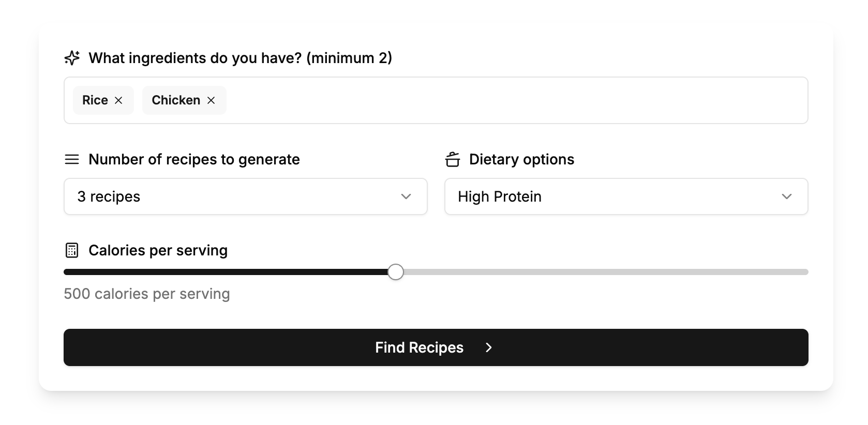868x425 pixels.
Task: Open the High Protein dietary dropdown
Action: coord(626,196)
